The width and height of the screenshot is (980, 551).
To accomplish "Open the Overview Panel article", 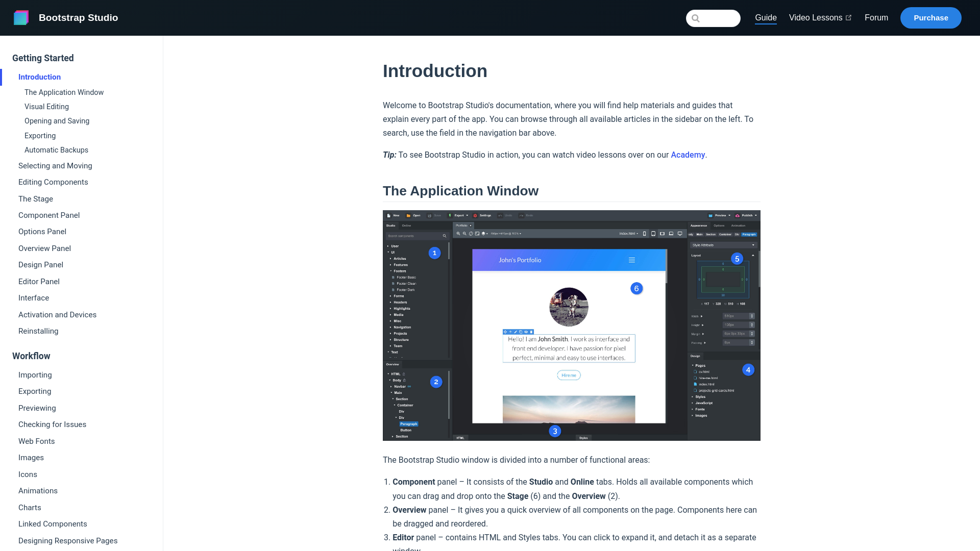I will (44, 248).
